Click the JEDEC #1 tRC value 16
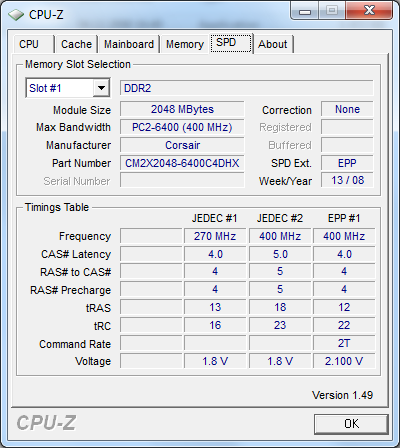 [215, 325]
